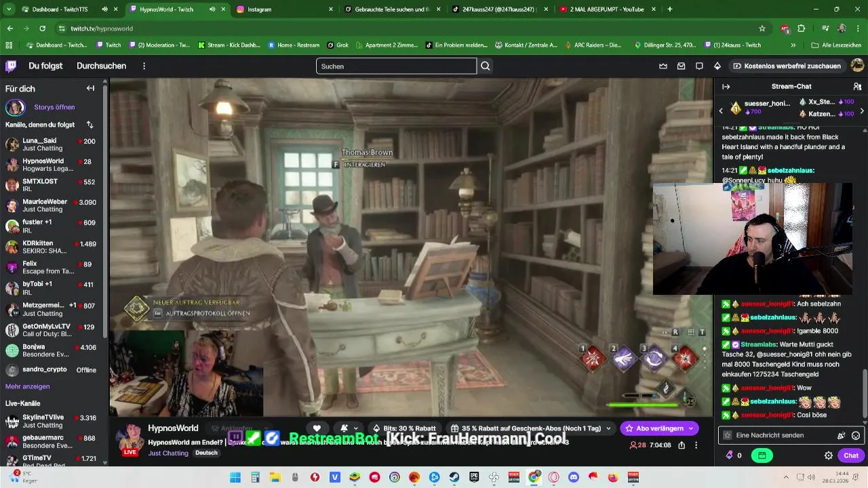Show previous leaderboard entries arrow

coord(721,110)
